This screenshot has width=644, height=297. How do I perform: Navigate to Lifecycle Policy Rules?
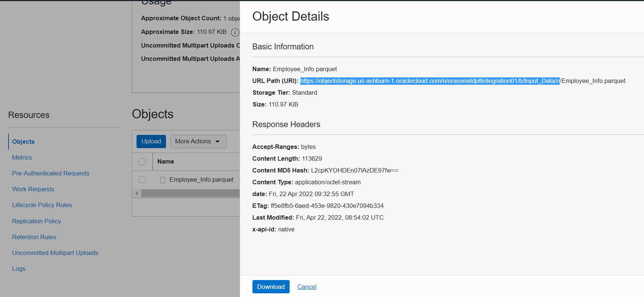tap(42, 205)
